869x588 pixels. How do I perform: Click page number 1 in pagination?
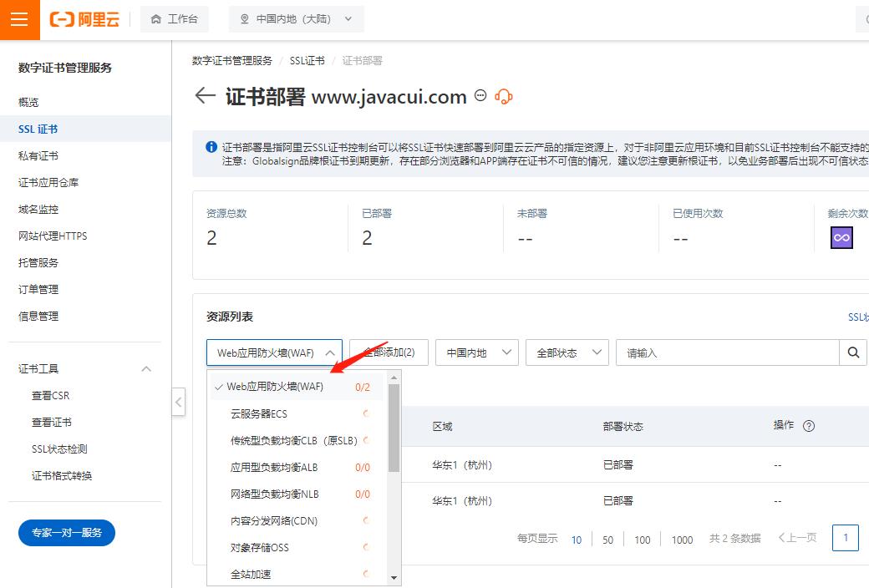(845, 538)
